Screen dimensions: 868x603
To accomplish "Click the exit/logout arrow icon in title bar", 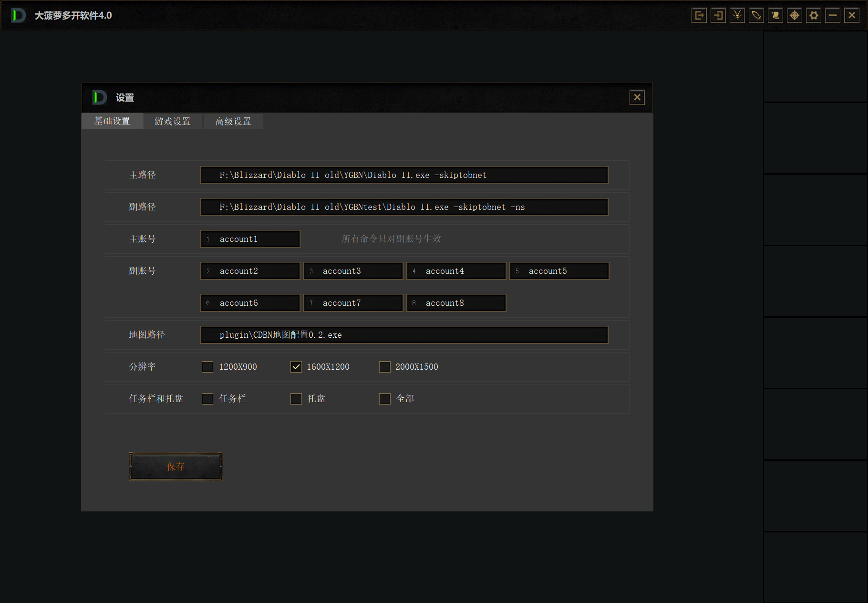I will click(x=699, y=15).
